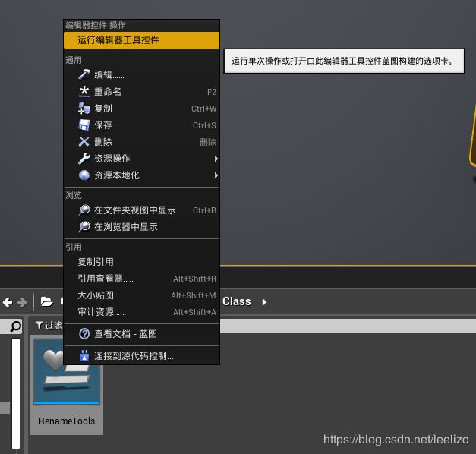476x454 pixels.
Task: Click the sources panel vertical scrollbar
Action: pos(16,393)
